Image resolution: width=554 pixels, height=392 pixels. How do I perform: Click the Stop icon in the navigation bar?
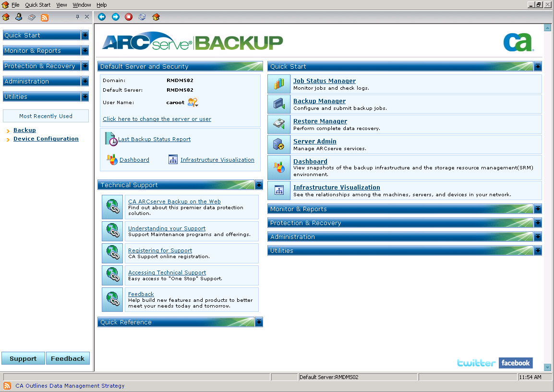tap(128, 16)
